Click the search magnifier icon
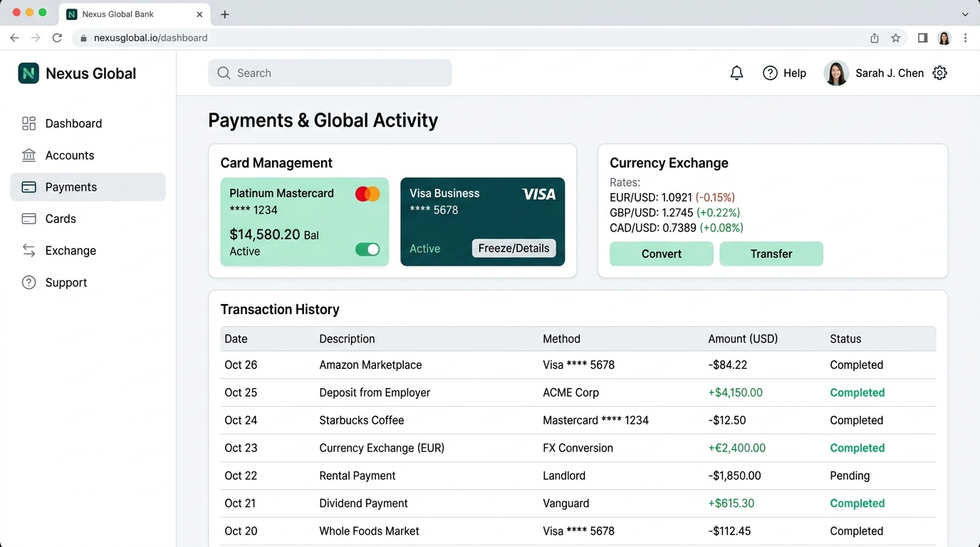Viewport: 980px width, 547px height. pyautogui.click(x=224, y=73)
